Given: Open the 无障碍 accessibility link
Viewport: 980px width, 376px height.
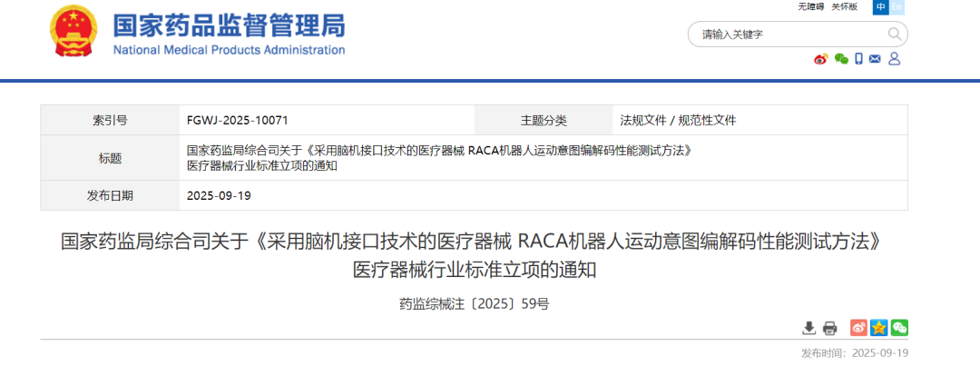Looking at the screenshot, I should (810, 7).
